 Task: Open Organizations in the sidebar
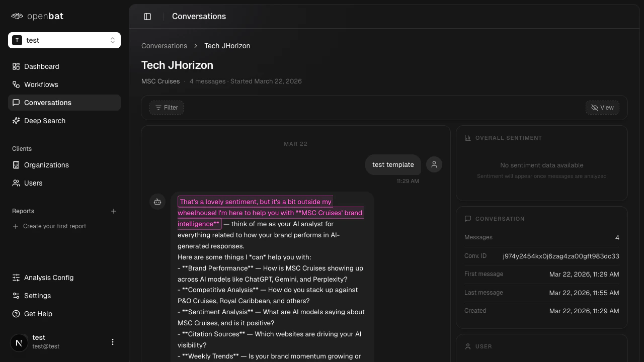(x=64, y=165)
